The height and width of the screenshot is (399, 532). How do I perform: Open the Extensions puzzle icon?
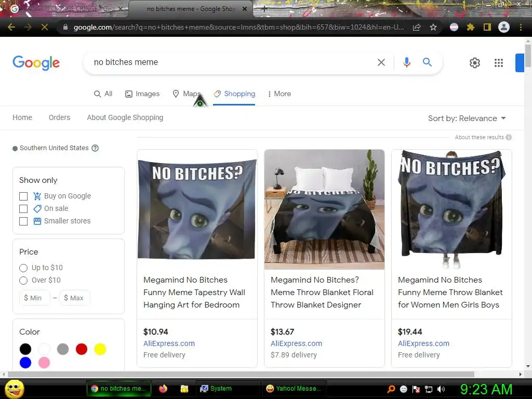pyautogui.click(x=470, y=27)
